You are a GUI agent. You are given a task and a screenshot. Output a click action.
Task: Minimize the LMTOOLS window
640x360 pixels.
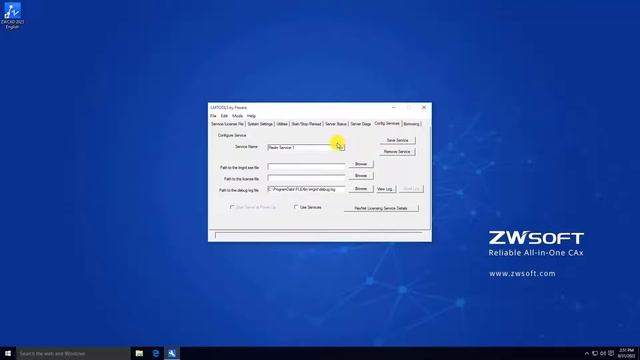(393, 107)
